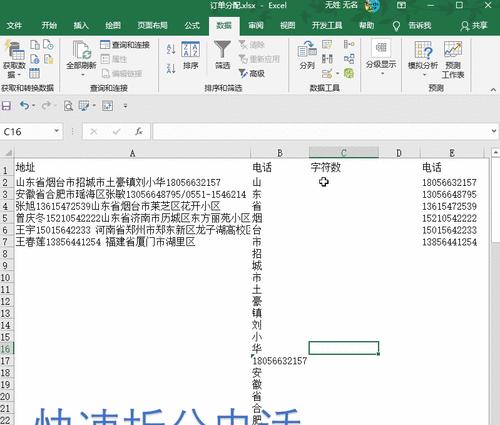Switch to the 页面布局 tab
Viewport: 500px width, 425px height.
(152, 25)
